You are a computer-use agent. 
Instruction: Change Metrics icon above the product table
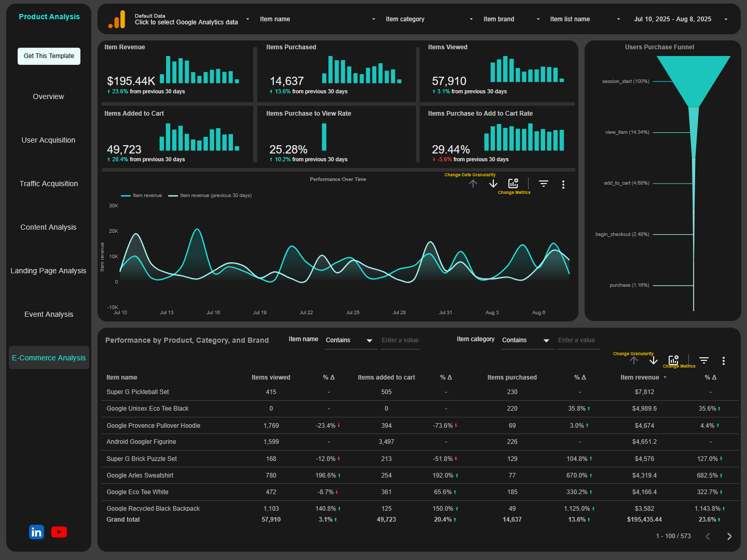click(x=673, y=360)
